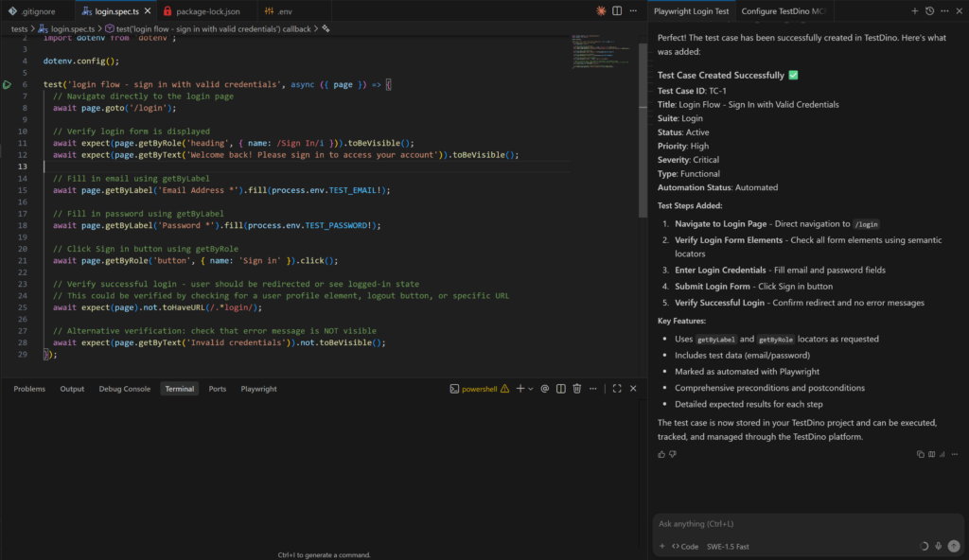Open the Debug Console panel tab
This screenshot has height=560, width=969.
[x=124, y=389]
